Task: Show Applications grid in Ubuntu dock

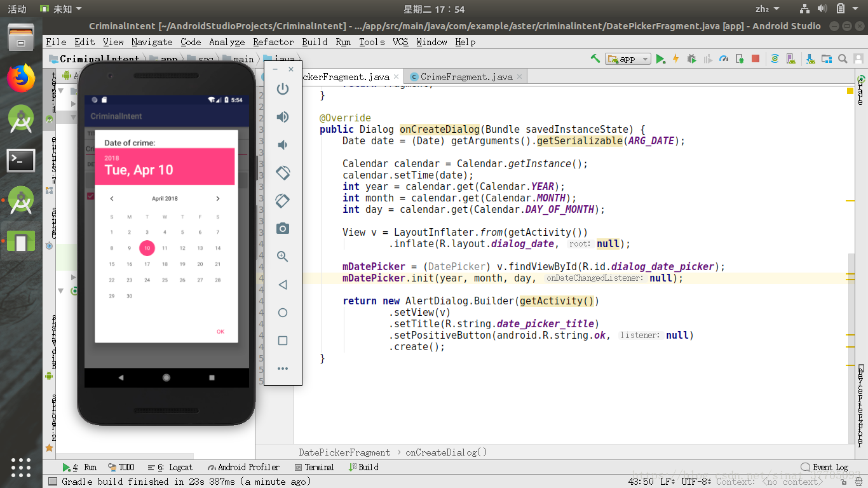Action: pos(21,467)
